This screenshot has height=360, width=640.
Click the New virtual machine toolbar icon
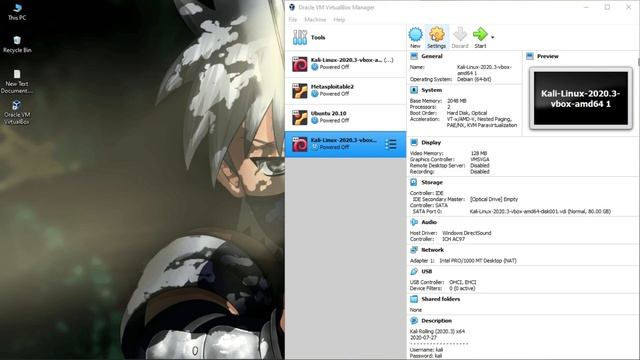pos(415,37)
